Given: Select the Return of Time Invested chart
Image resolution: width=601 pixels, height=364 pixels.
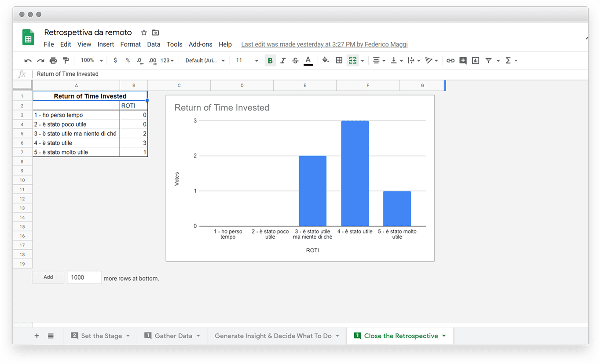Looking at the screenshot, I should [300, 178].
